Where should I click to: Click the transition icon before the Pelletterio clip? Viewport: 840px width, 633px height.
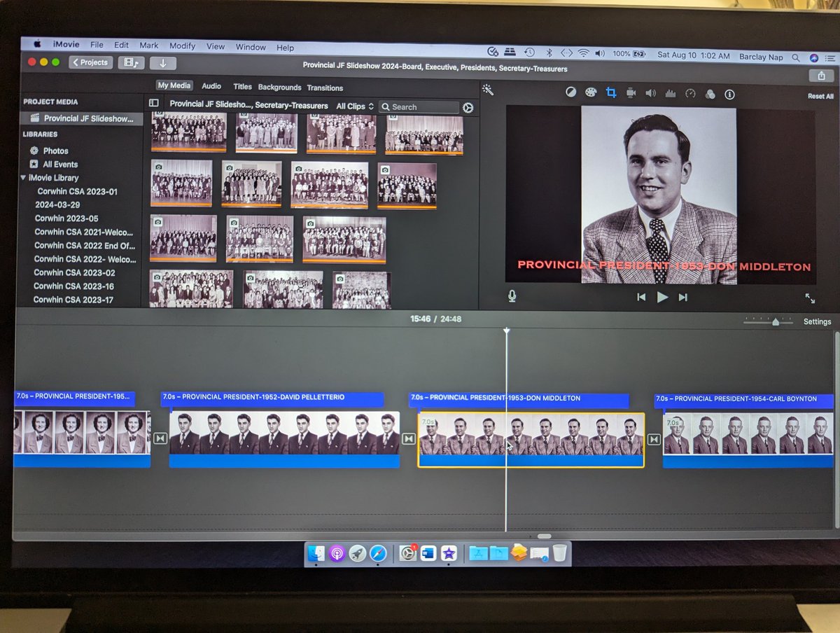(160, 438)
